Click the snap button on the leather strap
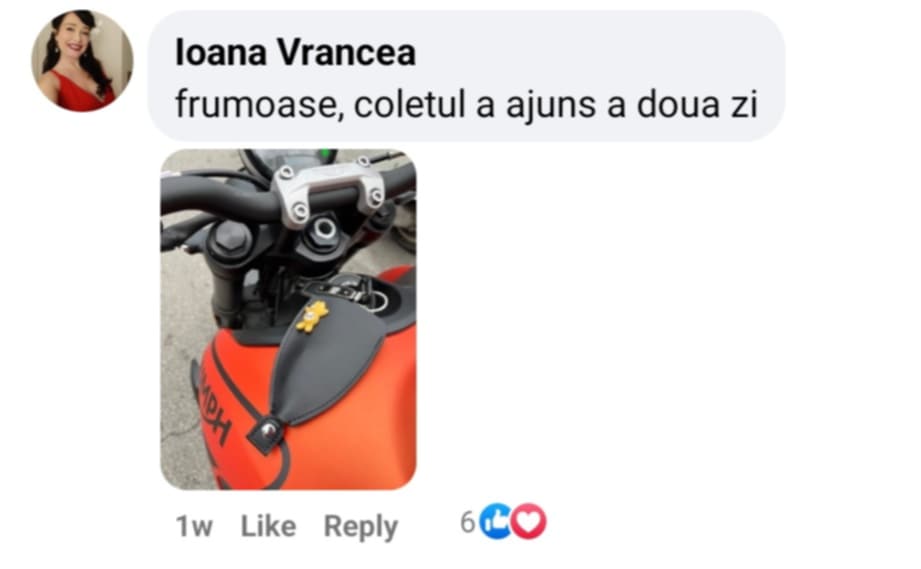Screen dimensions: 921x569 tap(268, 432)
